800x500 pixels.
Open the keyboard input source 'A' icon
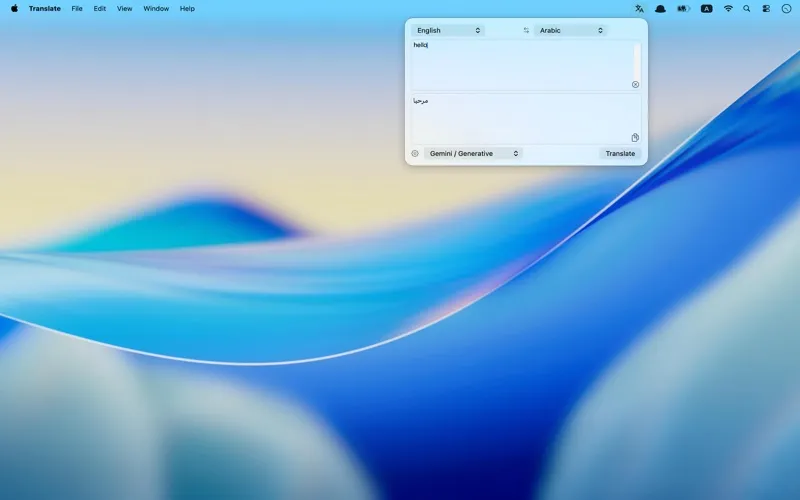(707, 9)
